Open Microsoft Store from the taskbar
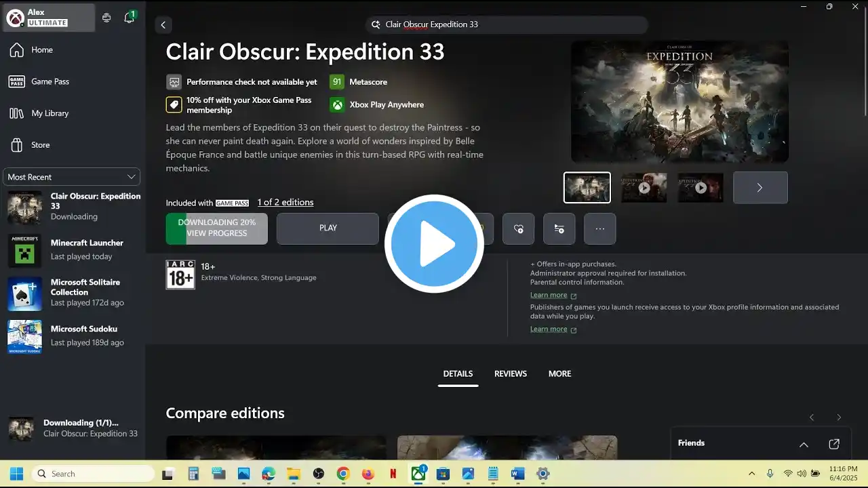 (443, 474)
